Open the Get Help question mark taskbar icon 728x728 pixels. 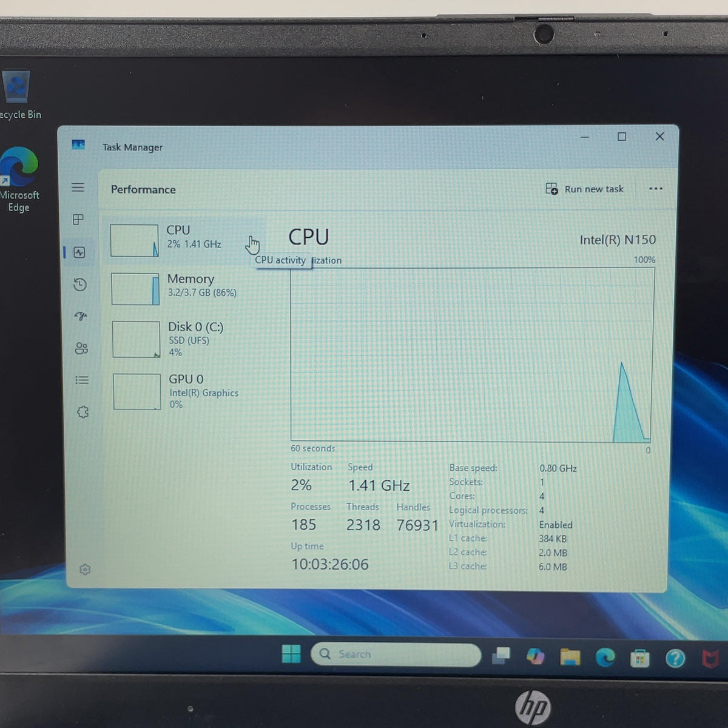point(675,658)
